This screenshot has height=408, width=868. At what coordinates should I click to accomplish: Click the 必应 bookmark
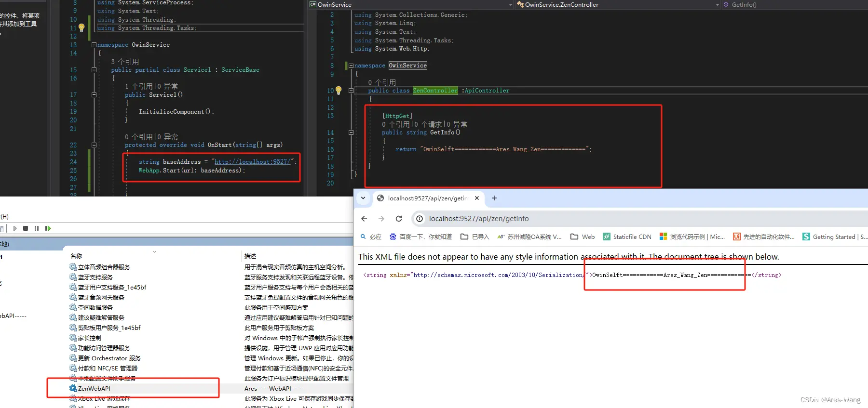click(x=371, y=237)
